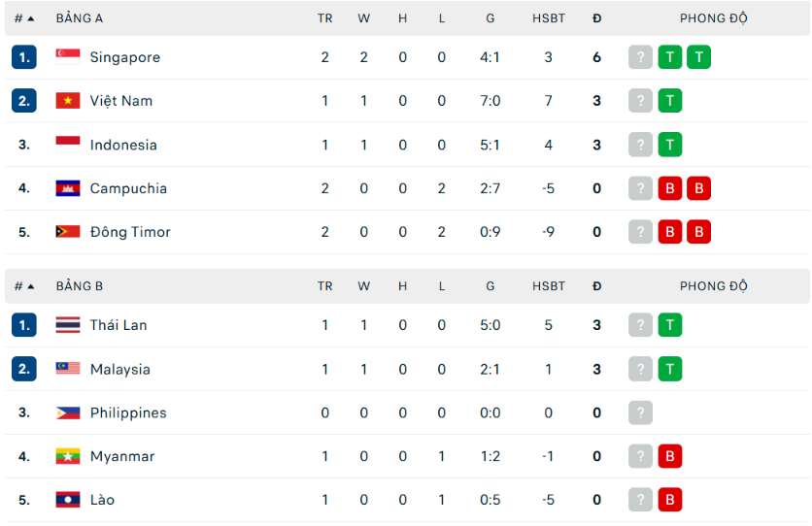Click the PHONG ĐỘ header in Bảng A
The image size is (812, 526).
pyautogui.click(x=714, y=18)
